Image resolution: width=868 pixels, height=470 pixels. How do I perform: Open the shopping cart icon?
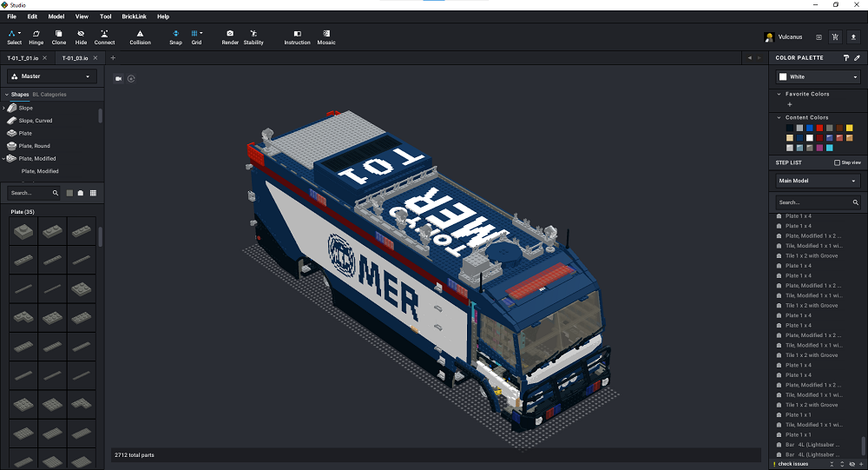pyautogui.click(x=835, y=37)
